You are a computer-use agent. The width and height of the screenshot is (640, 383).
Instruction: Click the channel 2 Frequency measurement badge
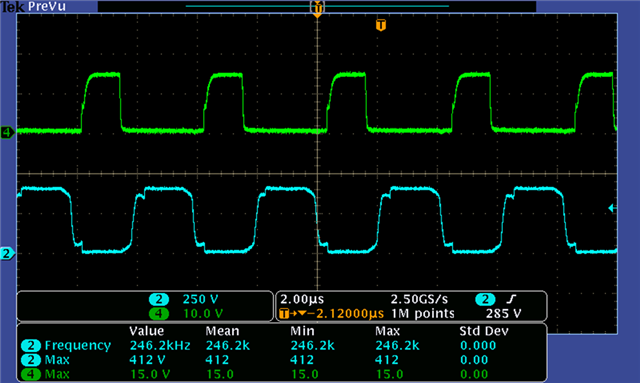(x=31, y=345)
